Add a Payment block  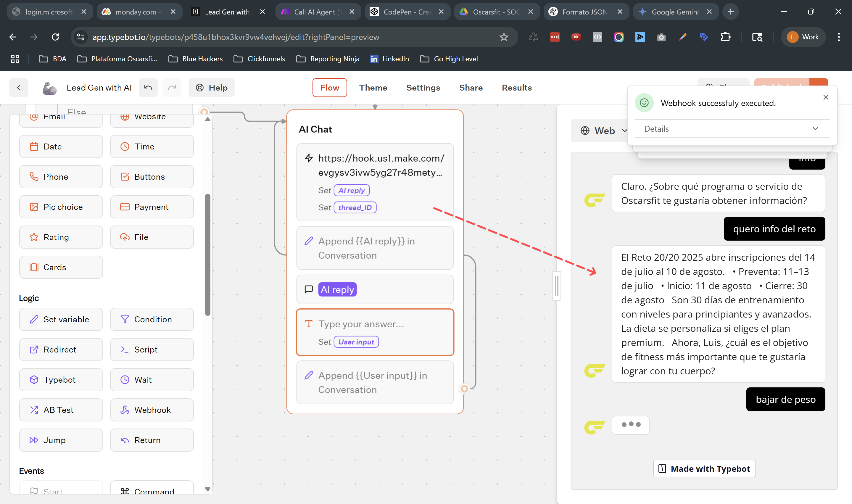[x=152, y=207]
